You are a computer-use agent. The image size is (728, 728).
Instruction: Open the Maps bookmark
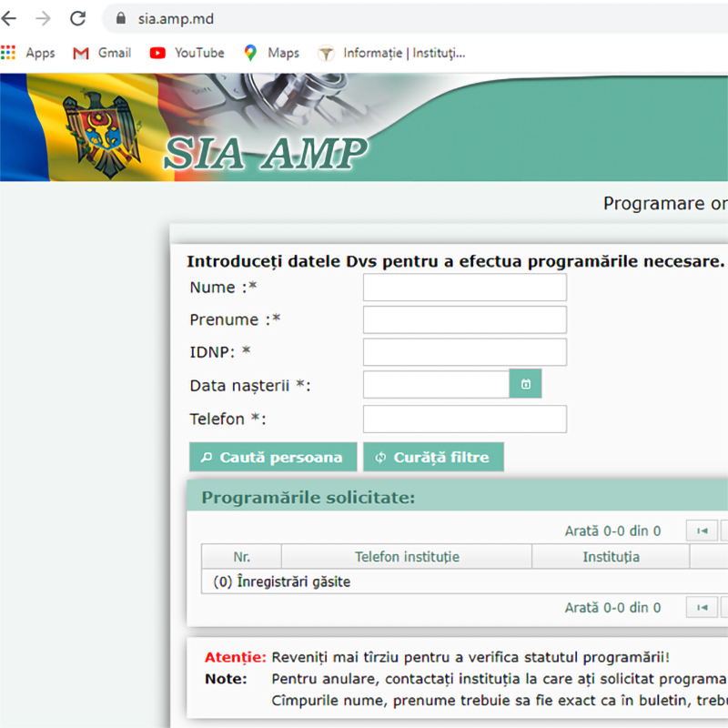point(271,53)
